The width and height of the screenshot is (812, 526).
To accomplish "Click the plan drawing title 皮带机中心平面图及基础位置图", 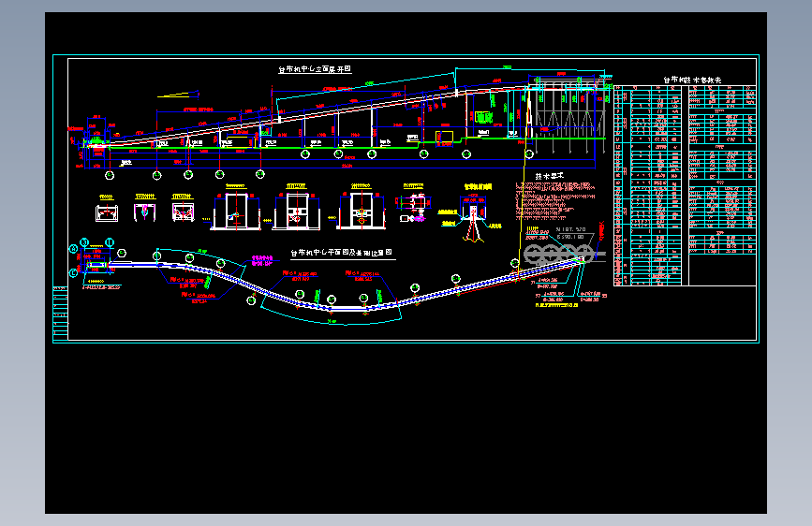I will [x=341, y=253].
